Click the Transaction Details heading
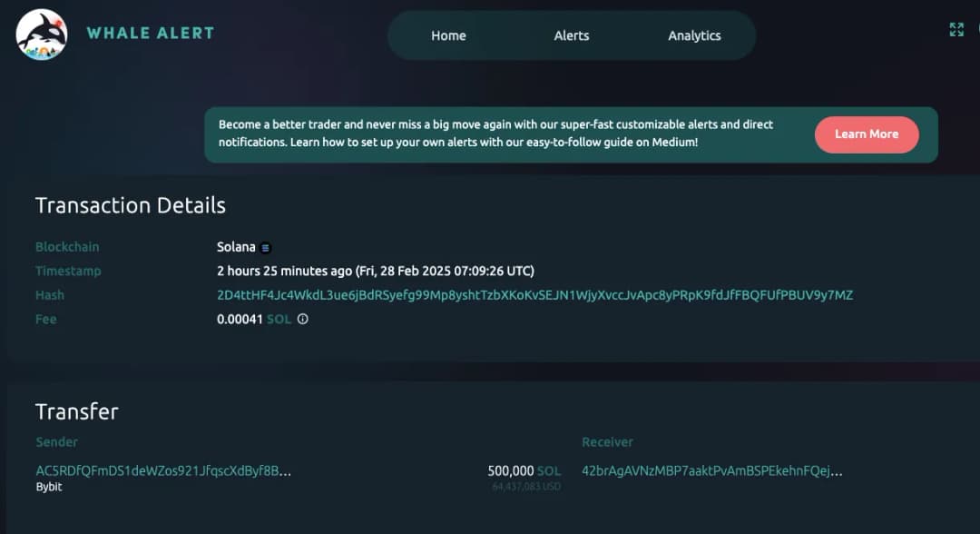Image resolution: width=980 pixels, height=534 pixels. click(131, 205)
